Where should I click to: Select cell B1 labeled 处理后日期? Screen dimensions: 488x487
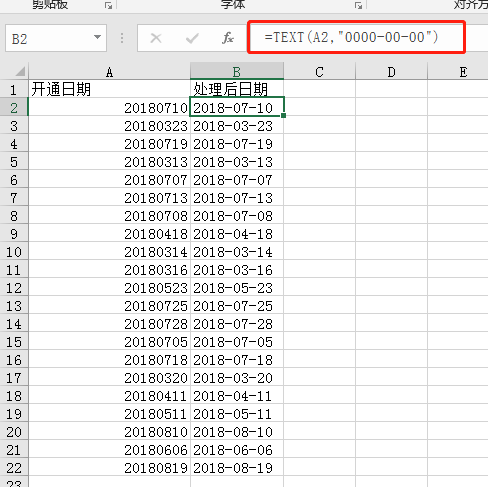(237, 89)
